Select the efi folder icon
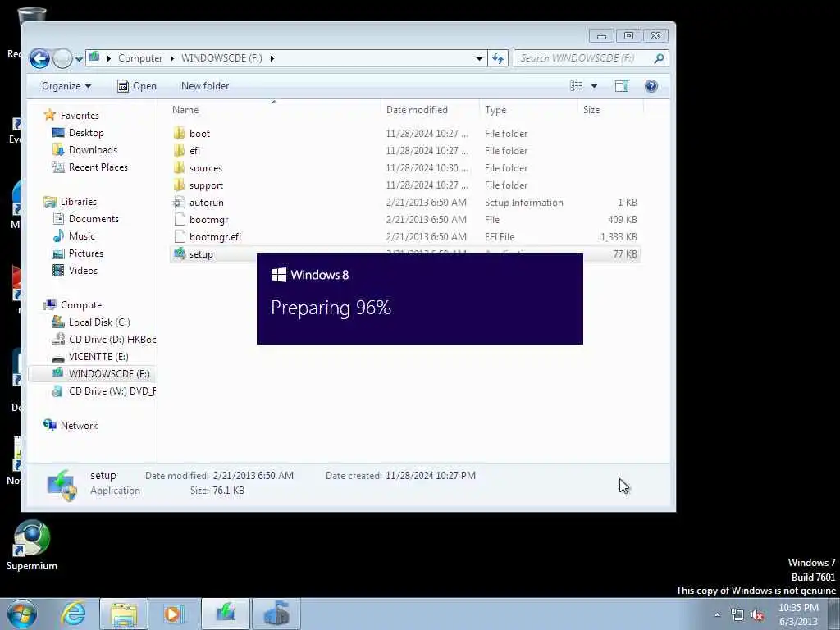This screenshot has width=840, height=630. tap(180, 151)
